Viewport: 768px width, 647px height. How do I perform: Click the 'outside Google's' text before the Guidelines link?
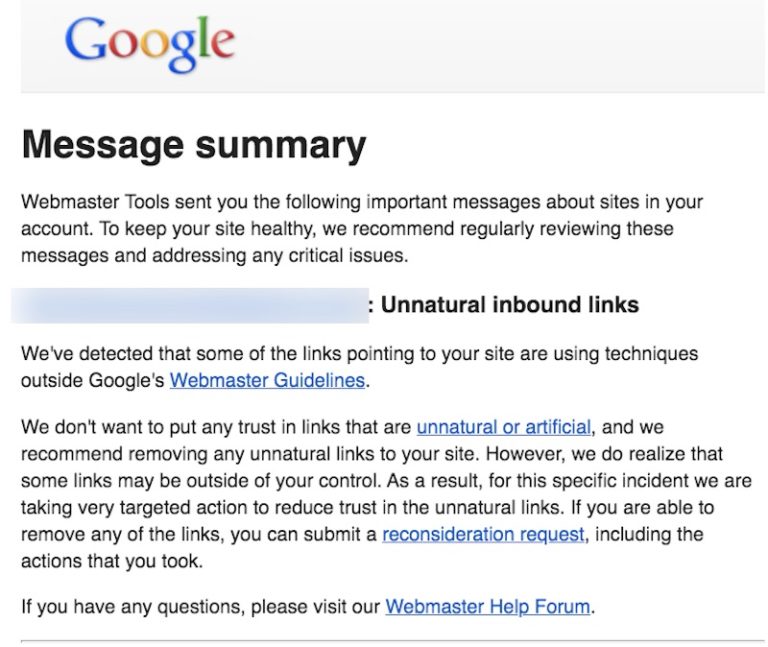(x=92, y=380)
